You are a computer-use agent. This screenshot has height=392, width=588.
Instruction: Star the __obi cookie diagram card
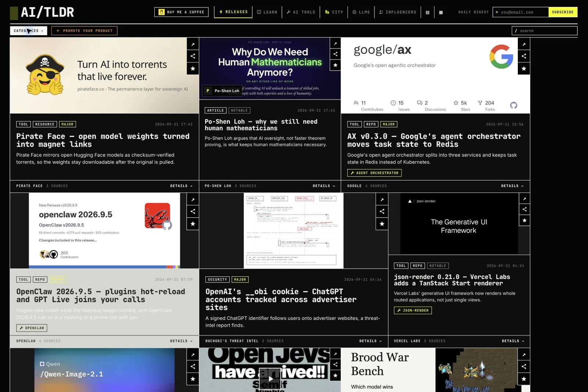point(382,224)
